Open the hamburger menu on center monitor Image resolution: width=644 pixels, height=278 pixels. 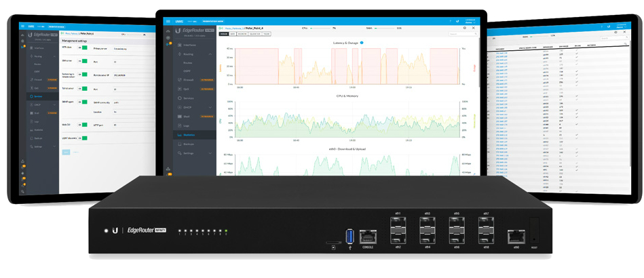(x=168, y=21)
